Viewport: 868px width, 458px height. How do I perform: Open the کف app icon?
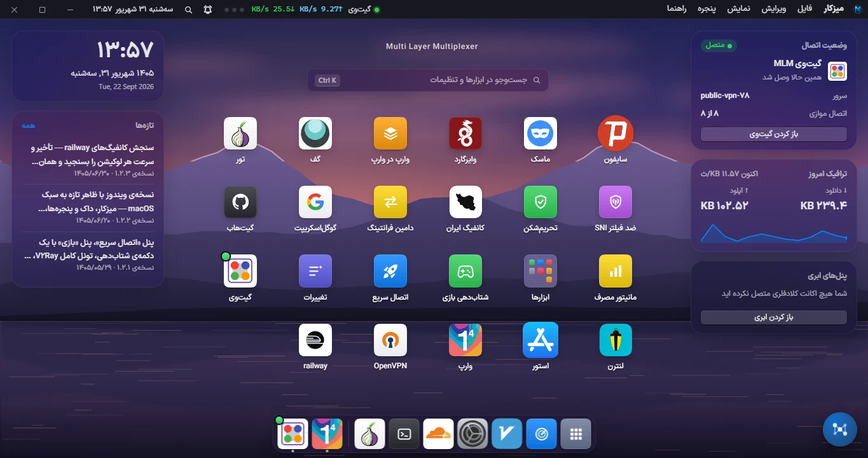(x=315, y=134)
